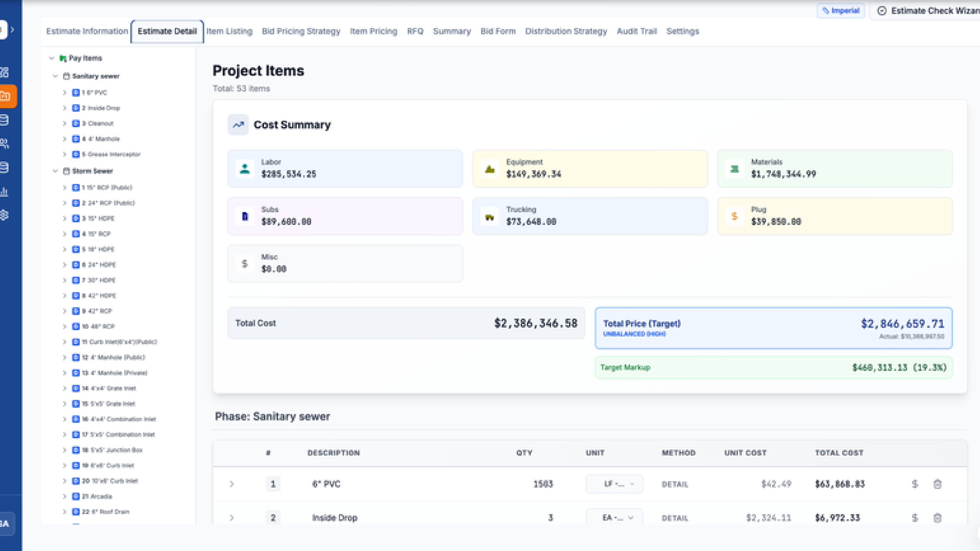Viewport: 980px width, 551px height.
Task: Click the SA user avatar
Action: click(5, 524)
